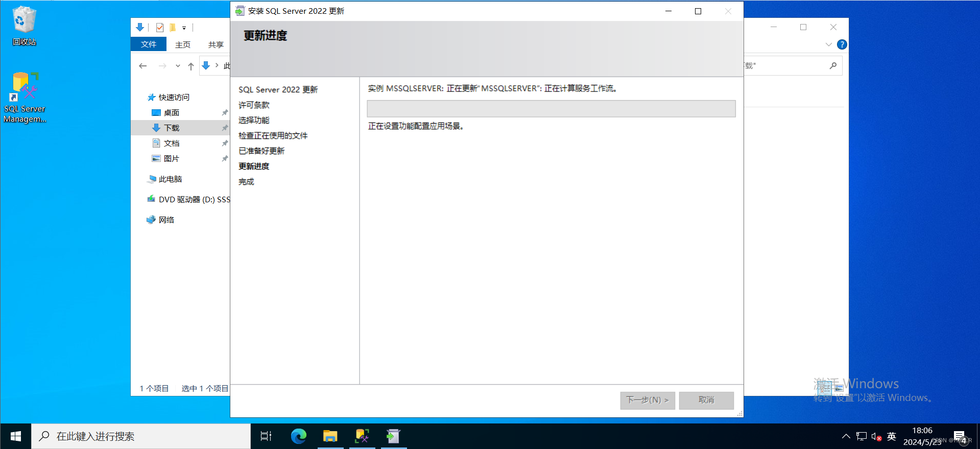The width and height of the screenshot is (980, 449).
Task: Expand the address bar breadcrumb chevron
Action: pos(217,65)
